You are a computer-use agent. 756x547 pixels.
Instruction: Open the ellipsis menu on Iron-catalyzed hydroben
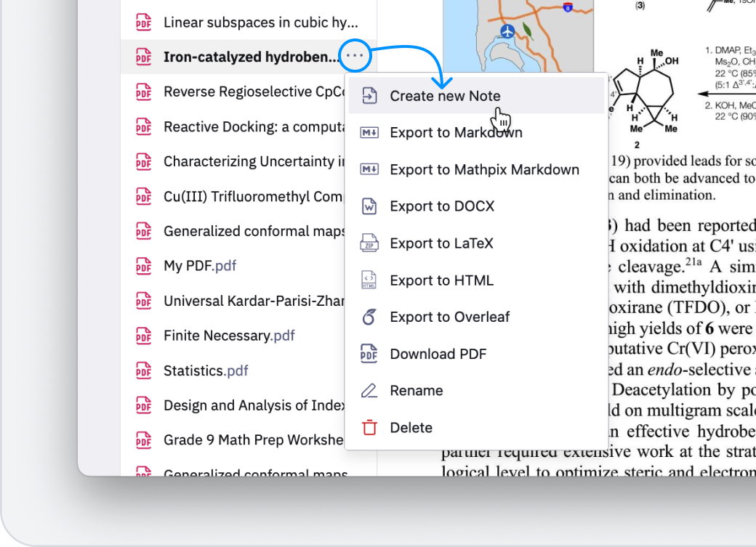[x=354, y=56]
